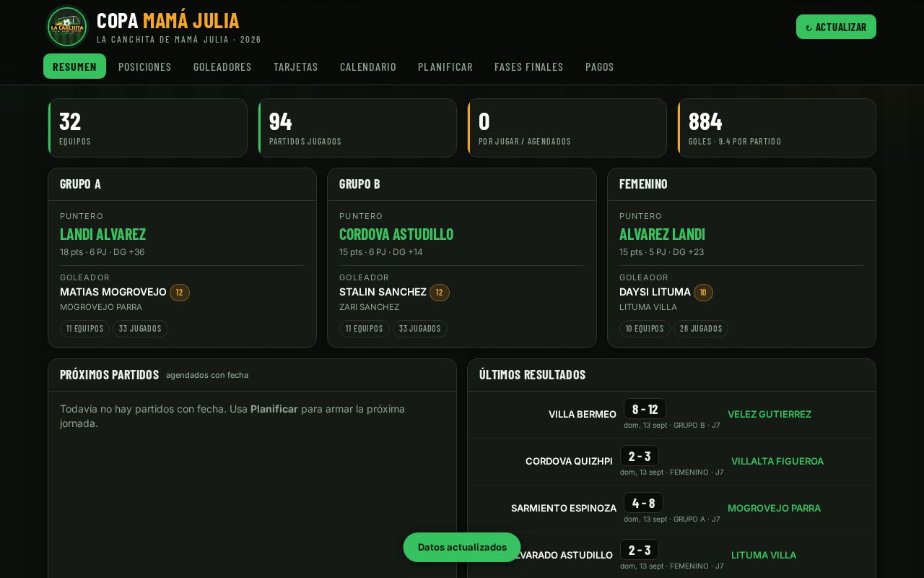Click the 32 Equipos stat card
Image resolution: width=924 pixels, height=578 pixels.
(147, 128)
